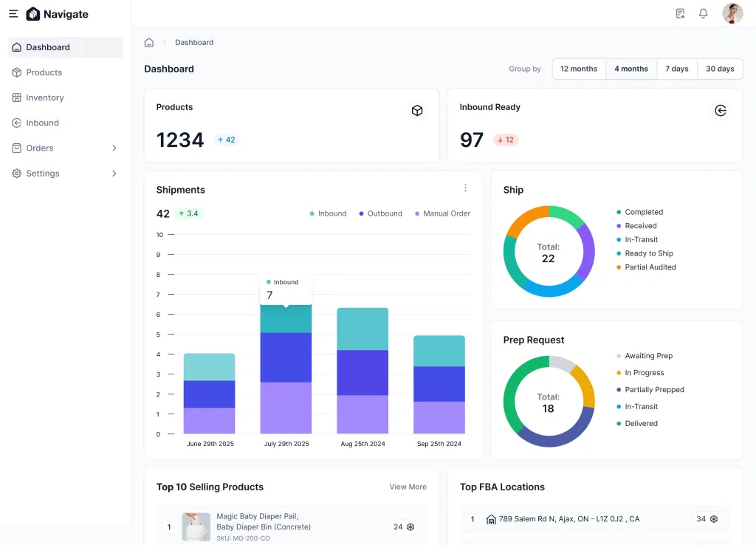This screenshot has width=756, height=545.
Task: Click the inbound icon on the Inbound Ready card
Action: (721, 111)
